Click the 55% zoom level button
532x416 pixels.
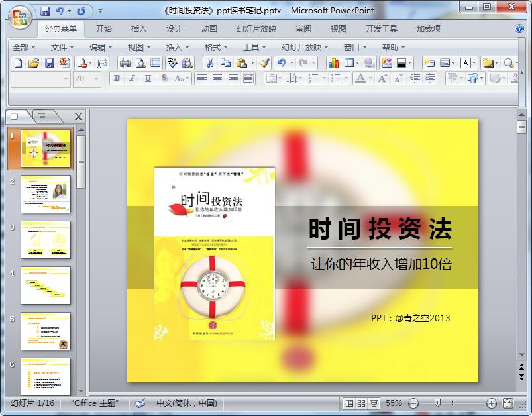[x=394, y=403]
